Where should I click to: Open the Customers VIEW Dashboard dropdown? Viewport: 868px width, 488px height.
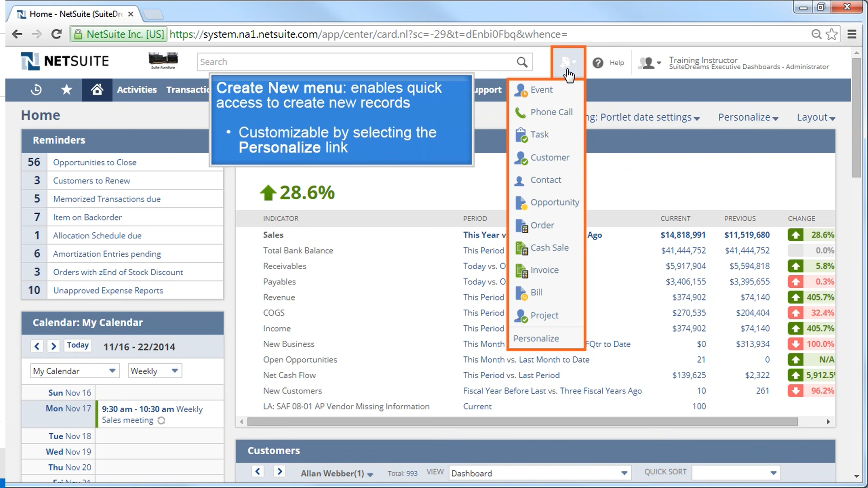(x=540, y=473)
